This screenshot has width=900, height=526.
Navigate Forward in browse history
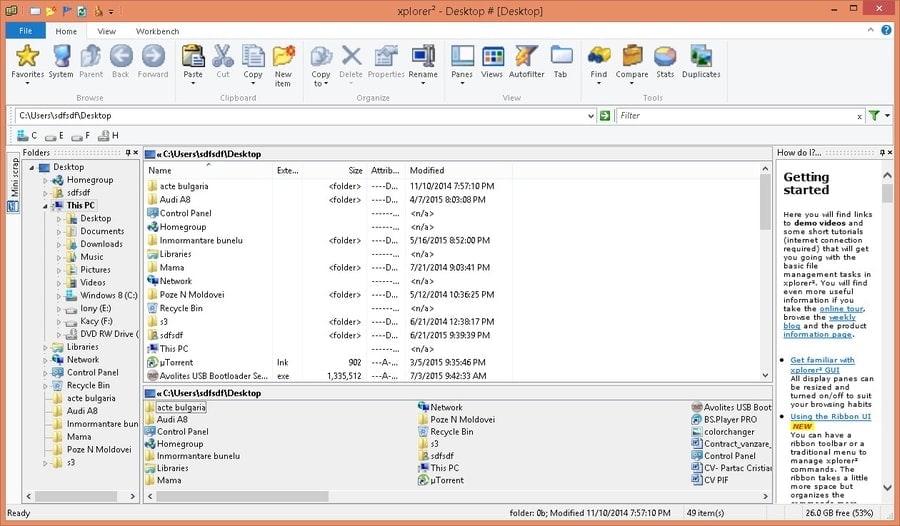(x=153, y=61)
